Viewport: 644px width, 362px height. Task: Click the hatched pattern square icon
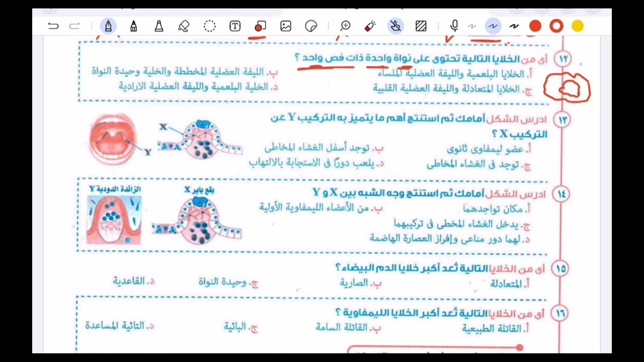click(421, 26)
